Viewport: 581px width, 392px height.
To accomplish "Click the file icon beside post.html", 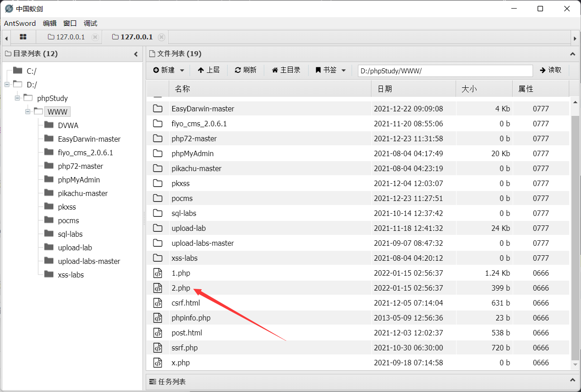I will (x=157, y=333).
